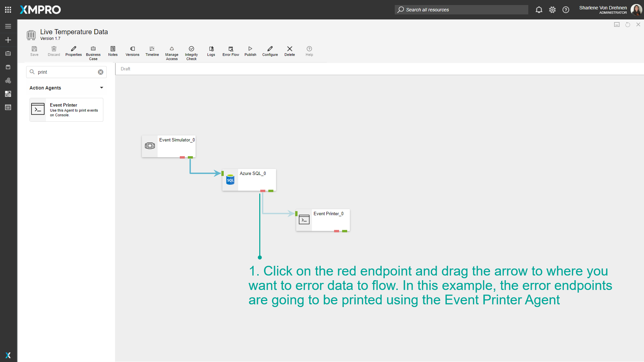
Task: Select the Draft tab
Action: coord(125,69)
